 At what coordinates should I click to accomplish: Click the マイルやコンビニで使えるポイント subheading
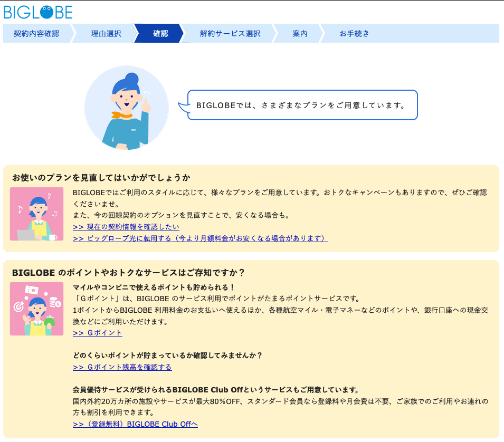coord(154,287)
